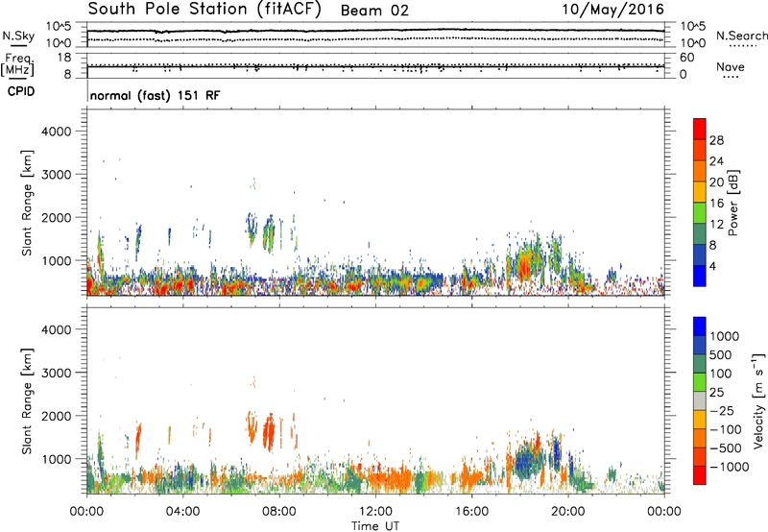Select the 'Power [dB]' colorbar title
Image resolution: width=768 pixels, height=532 pixels.
[732, 203]
